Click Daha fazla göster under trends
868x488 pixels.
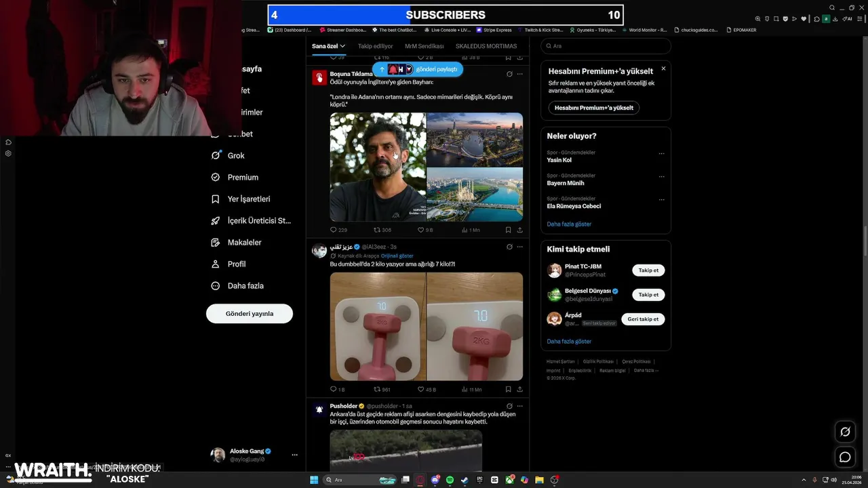click(569, 224)
